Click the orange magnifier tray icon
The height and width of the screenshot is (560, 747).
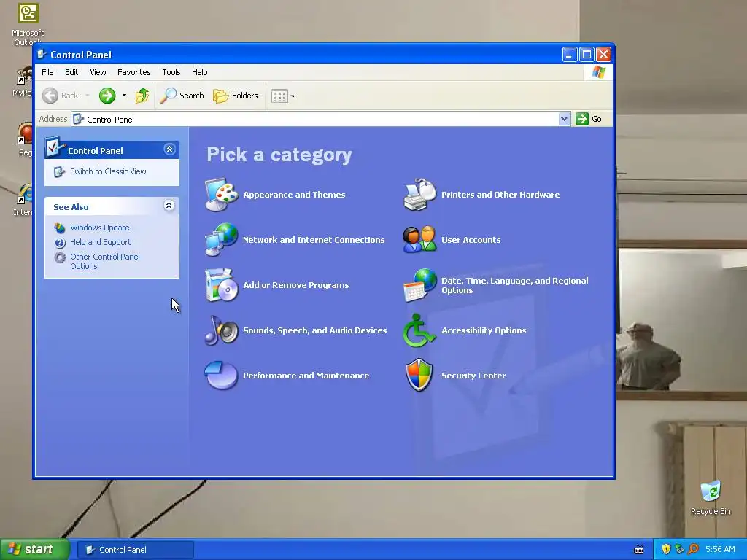[693, 550]
